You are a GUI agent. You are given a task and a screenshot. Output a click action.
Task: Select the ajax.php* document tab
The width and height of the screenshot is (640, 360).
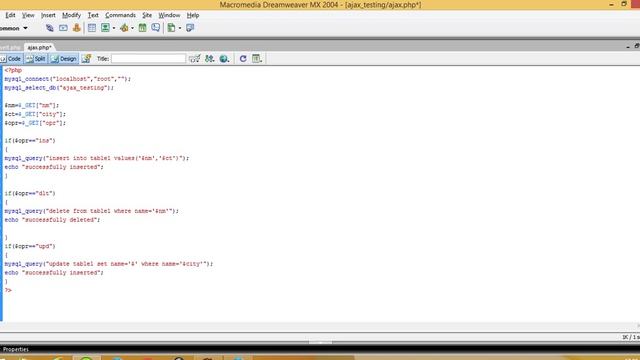pyautogui.click(x=39, y=47)
